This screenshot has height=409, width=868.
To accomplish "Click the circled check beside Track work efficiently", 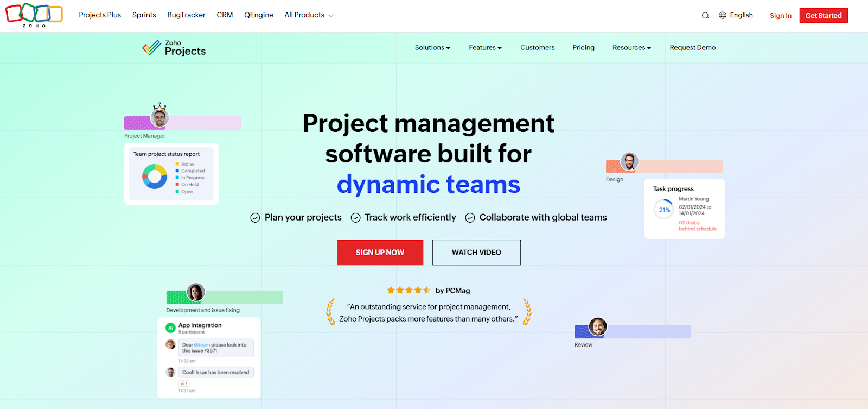I will coord(355,218).
